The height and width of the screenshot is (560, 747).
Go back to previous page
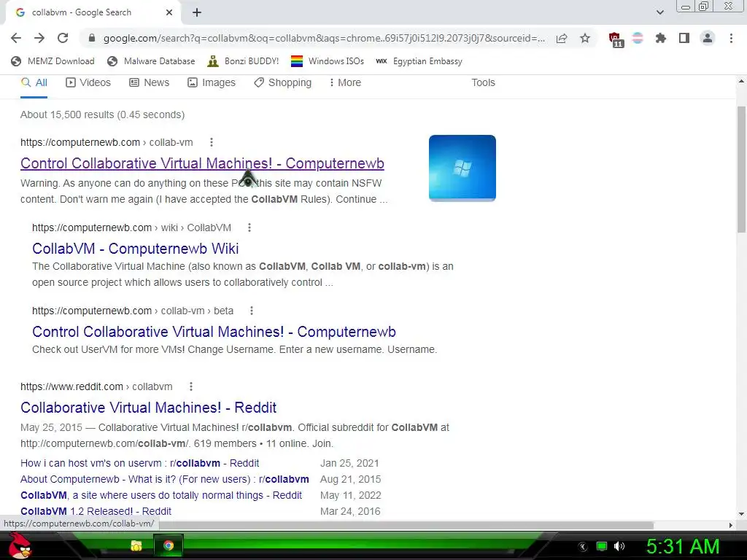point(16,38)
